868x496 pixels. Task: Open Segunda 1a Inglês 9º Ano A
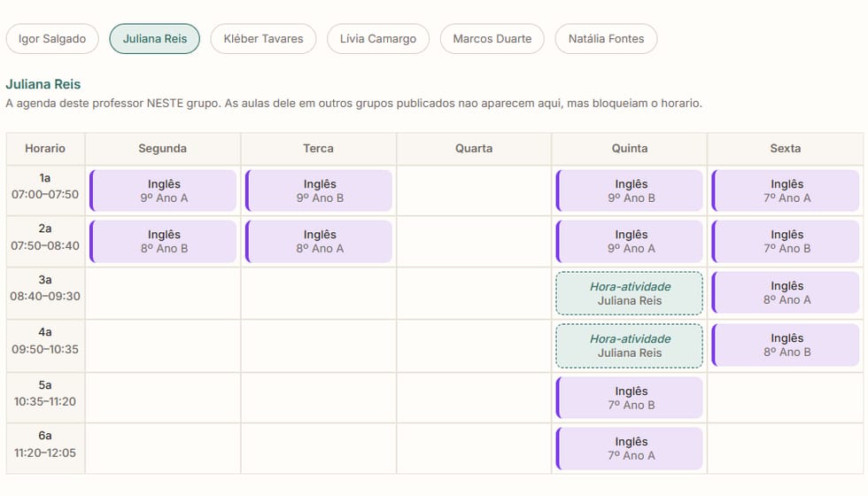pos(163,190)
